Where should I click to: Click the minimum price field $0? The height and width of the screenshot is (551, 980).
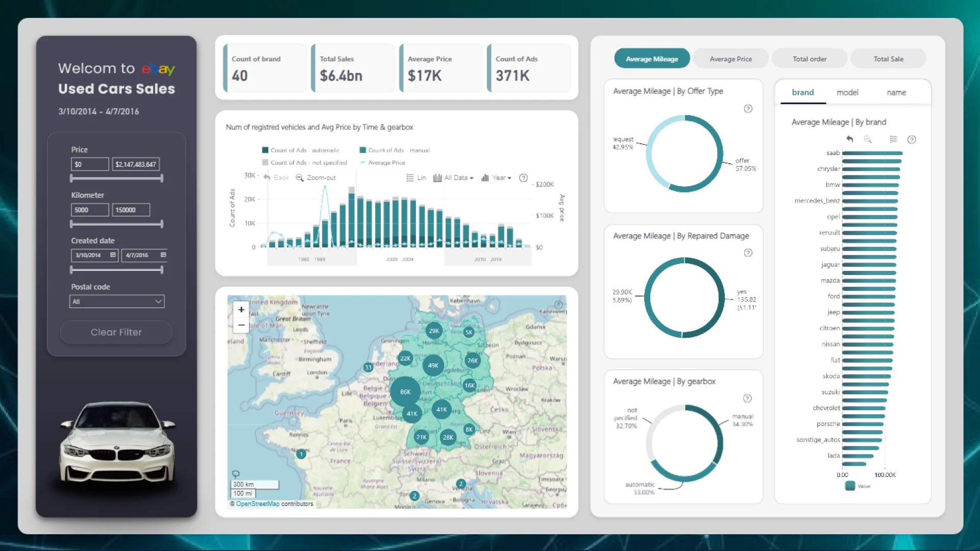(x=90, y=164)
